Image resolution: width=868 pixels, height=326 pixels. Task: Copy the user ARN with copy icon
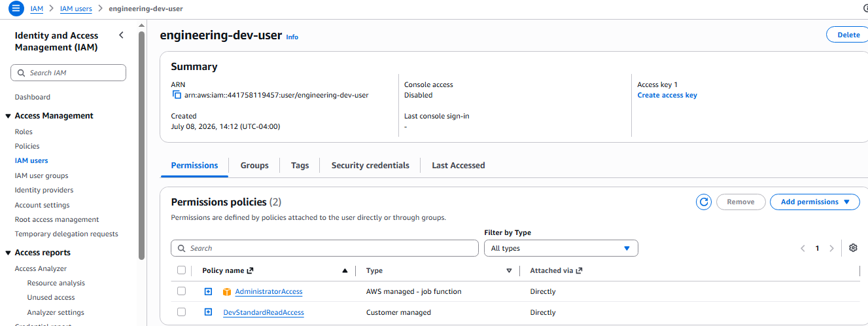click(177, 95)
